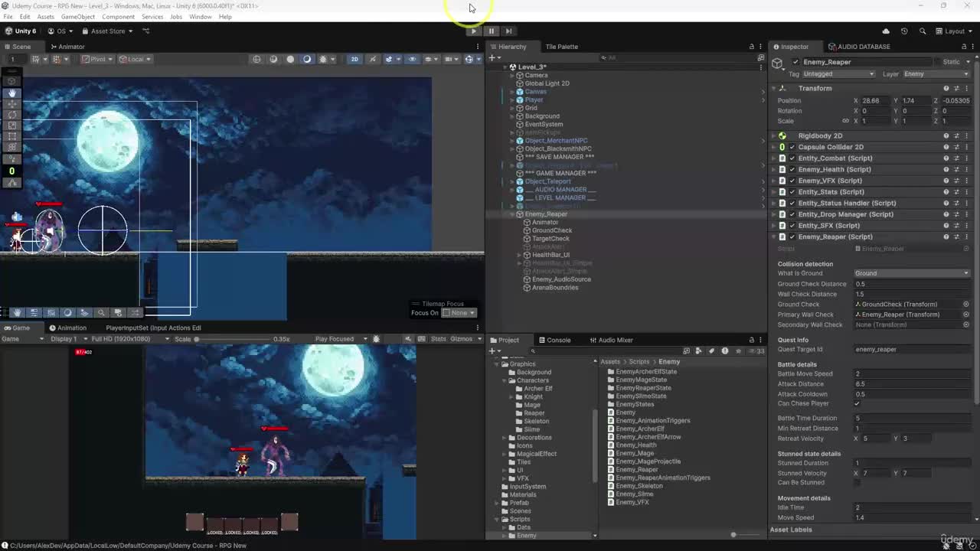
Task: Adjust the Project icon size slider
Action: [x=733, y=535]
